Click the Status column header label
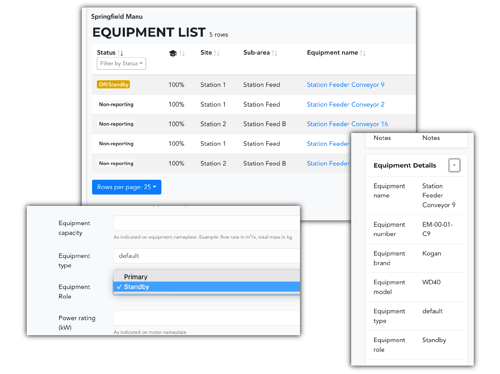 click(106, 53)
